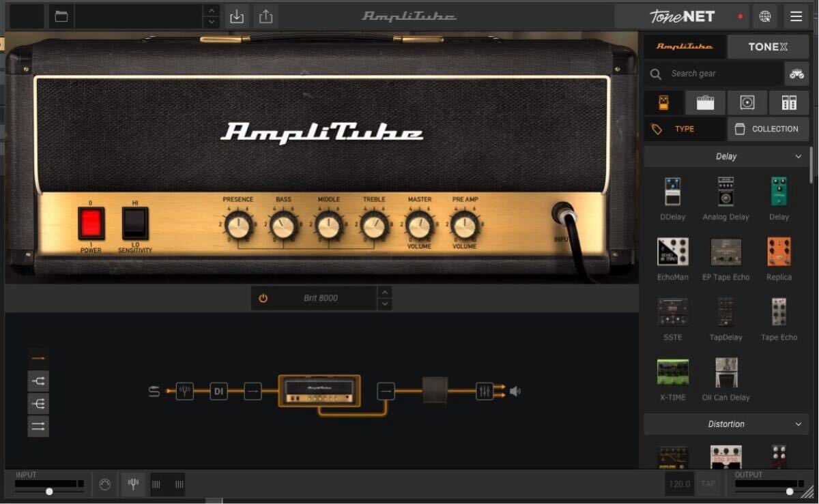Viewport: 819px width, 504px height.
Task: Switch to the TONEX tab
Action: (768, 46)
